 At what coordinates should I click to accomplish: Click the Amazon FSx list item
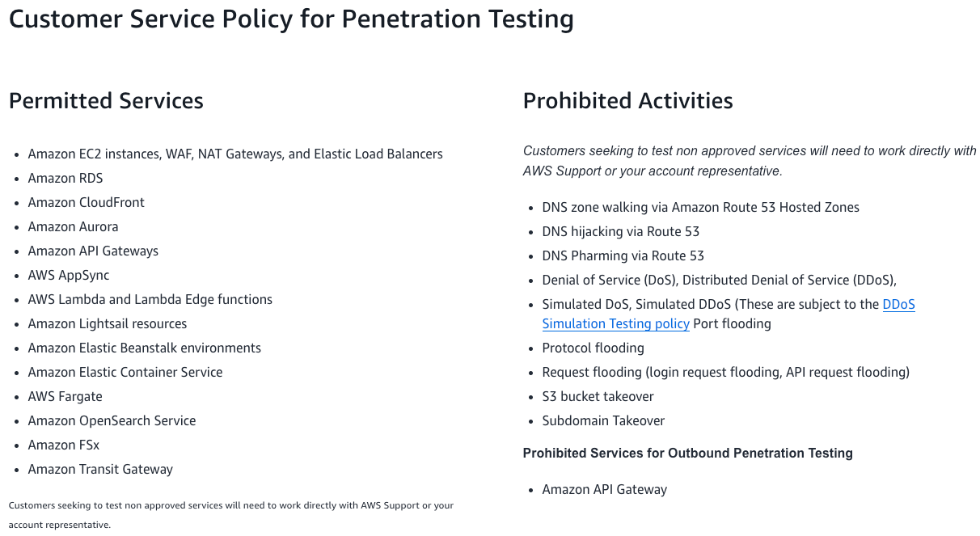[x=64, y=445]
